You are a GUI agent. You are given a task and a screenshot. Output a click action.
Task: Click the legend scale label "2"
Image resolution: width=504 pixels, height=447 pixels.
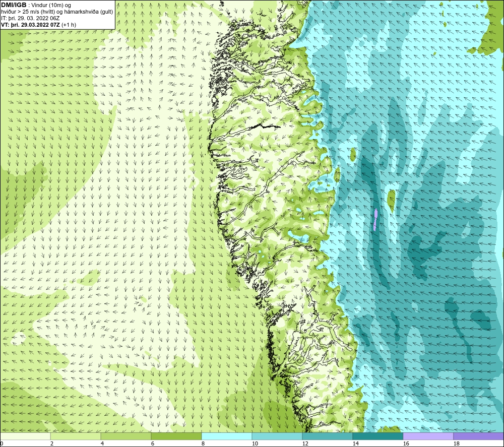(x=52, y=443)
